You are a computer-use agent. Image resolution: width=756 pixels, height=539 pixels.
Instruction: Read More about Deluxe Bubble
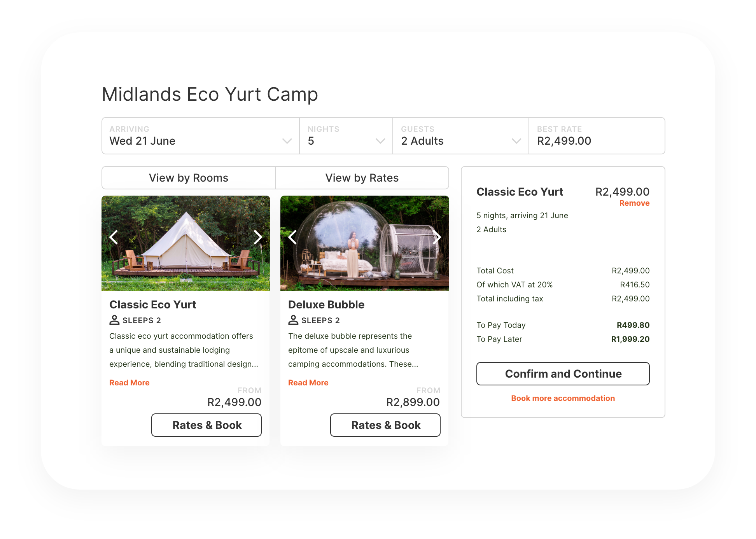click(308, 383)
